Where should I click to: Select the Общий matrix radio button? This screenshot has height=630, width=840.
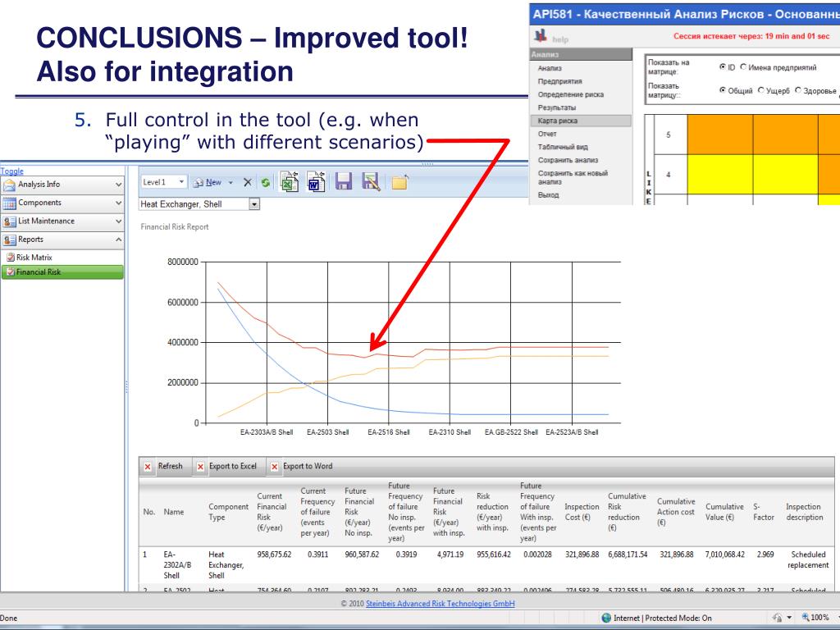(x=723, y=90)
